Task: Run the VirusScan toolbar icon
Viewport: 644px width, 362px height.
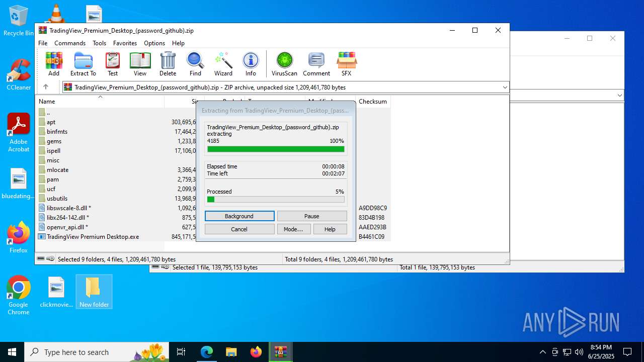Action: point(285,64)
